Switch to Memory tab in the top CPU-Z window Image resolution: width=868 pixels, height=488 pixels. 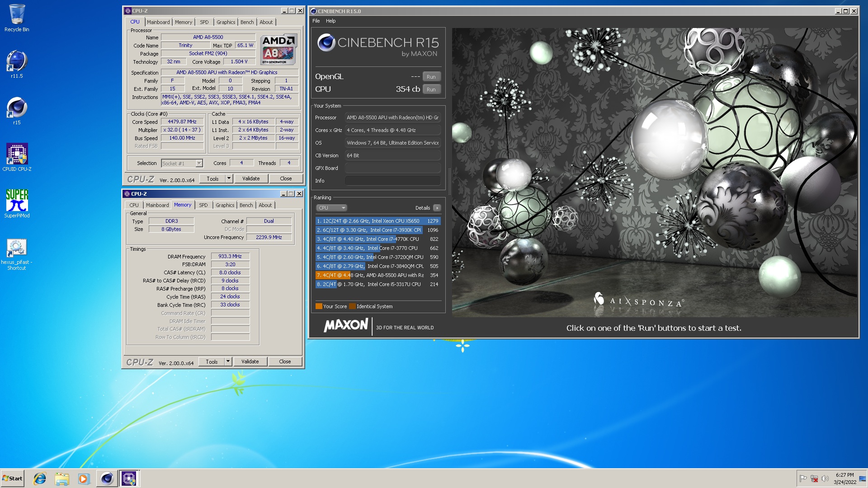(184, 22)
